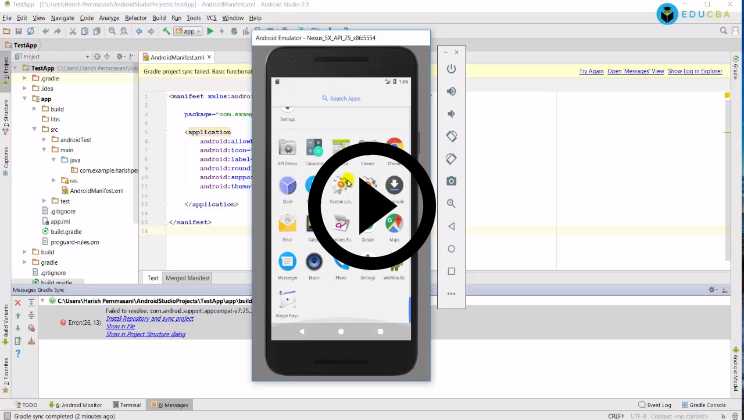Screen dimensions: 744x420
Task: Click the emulator zoom magnifier icon
Action: tap(451, 203)
